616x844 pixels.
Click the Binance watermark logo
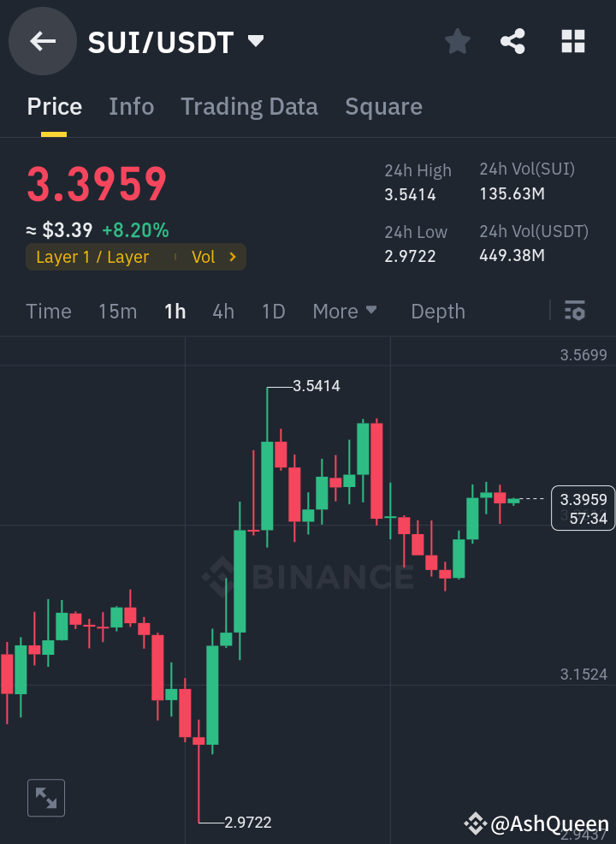click(310, 577)
